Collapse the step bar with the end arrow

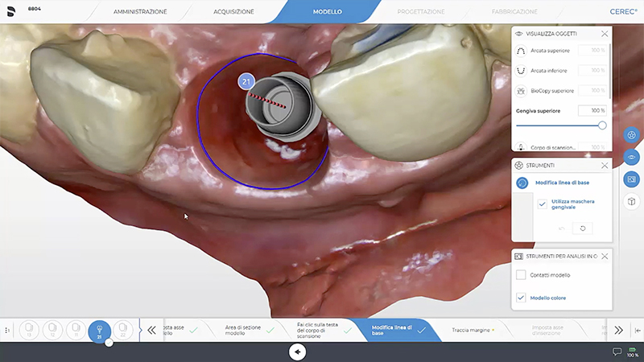[638, 330]
